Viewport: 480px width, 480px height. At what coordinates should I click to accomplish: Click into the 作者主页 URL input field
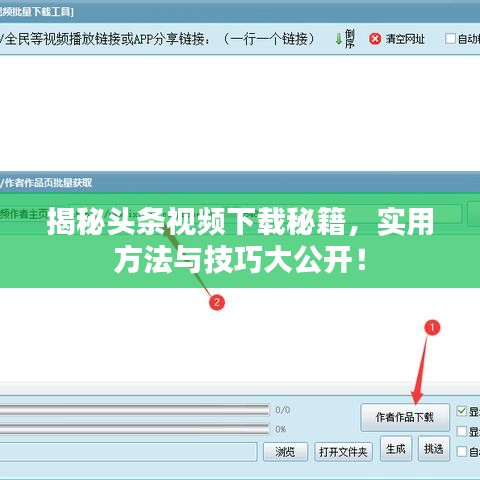click(x=265, y=214)
